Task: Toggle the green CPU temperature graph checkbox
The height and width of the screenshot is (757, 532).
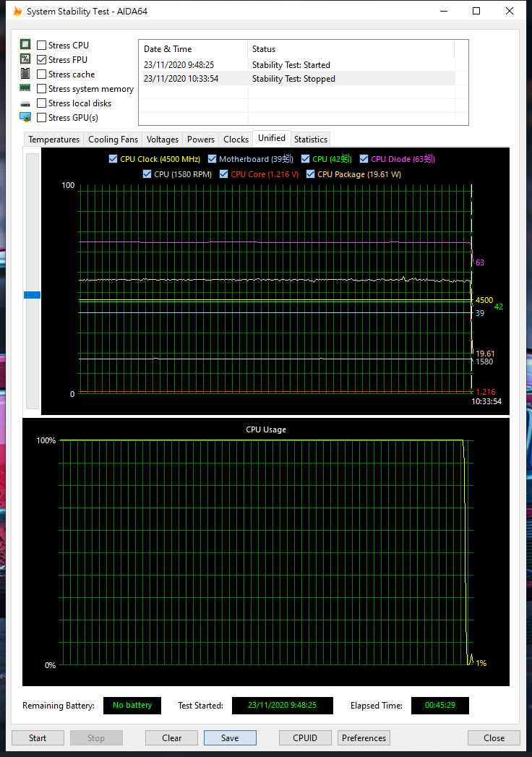Action: pos(305,159)
